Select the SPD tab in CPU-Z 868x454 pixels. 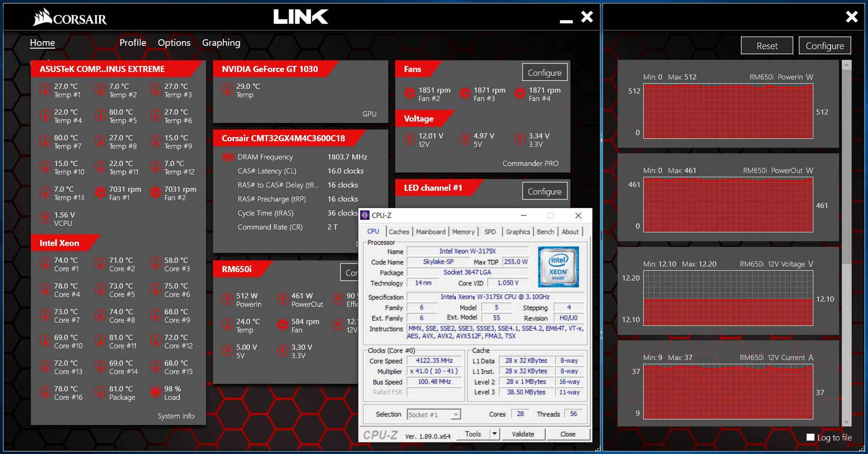tap(490, 231)
